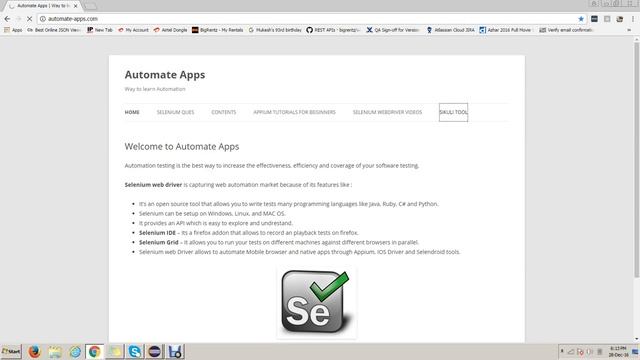Image resolution: width=640 pixels, height=360 pixels.
Task: Expand the bookmarks overflow chevron
Action: click(629, 30)
